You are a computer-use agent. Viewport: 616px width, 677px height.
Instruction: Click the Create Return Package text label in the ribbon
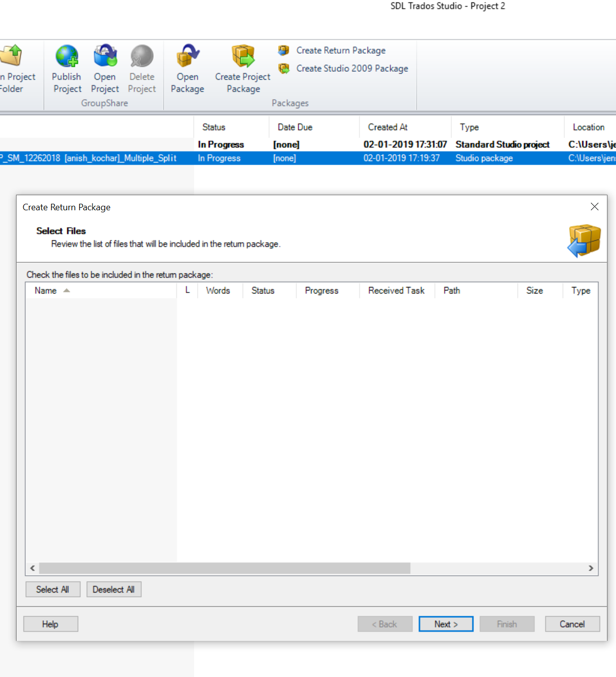point(341,50)
